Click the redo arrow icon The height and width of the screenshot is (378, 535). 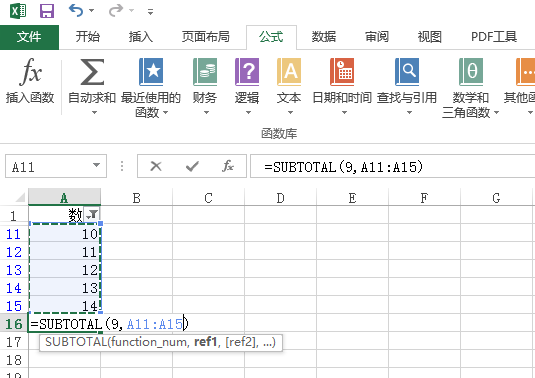(116, 11)
